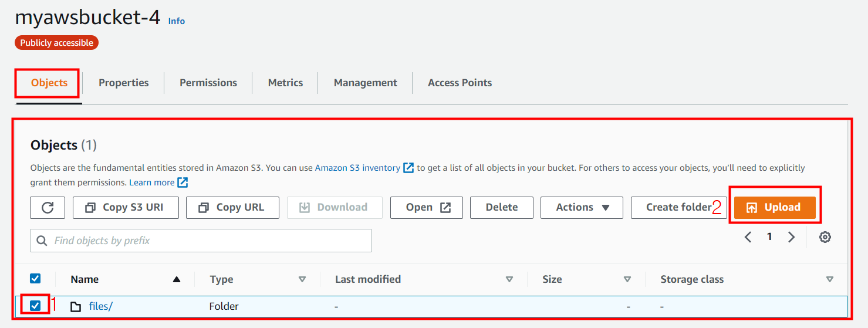Open the Amazon S3 inventory link

357,168
